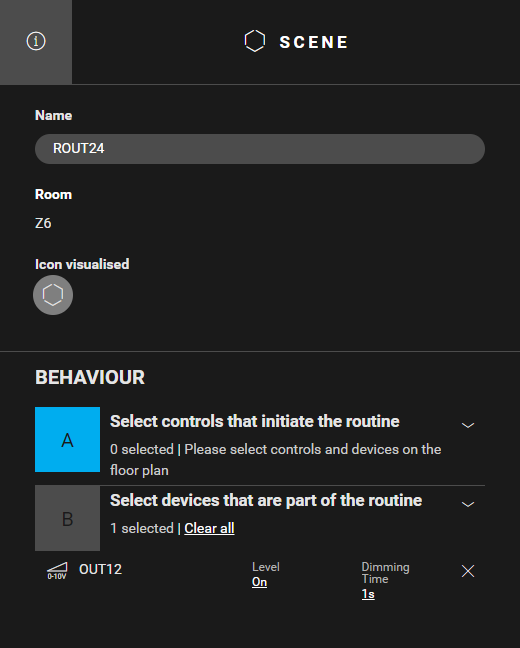Remove OUT12 with the X icon
Image resolution: width=520 pixels, height=648 pixels.
[468, 571]
